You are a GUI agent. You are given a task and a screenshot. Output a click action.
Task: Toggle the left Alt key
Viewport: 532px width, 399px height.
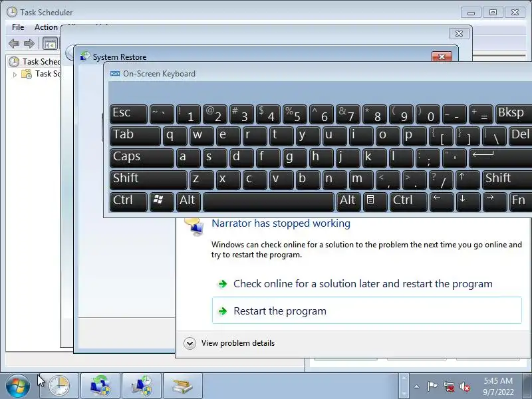click(x=188, y=201)
